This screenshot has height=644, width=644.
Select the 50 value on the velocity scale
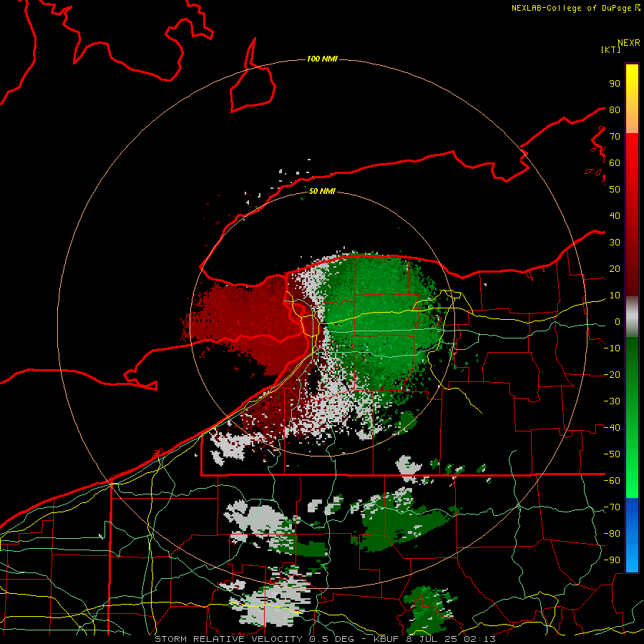coord(615,190)
